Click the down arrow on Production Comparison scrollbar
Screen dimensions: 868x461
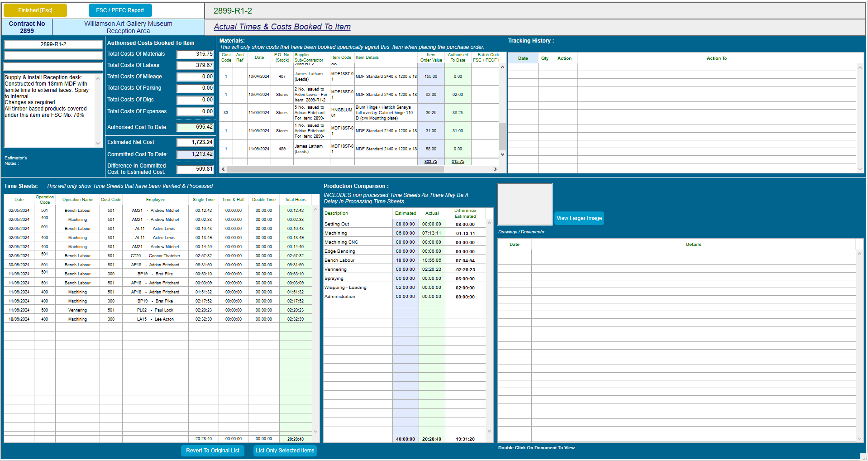pyautogui.click(x=489, y=432)
